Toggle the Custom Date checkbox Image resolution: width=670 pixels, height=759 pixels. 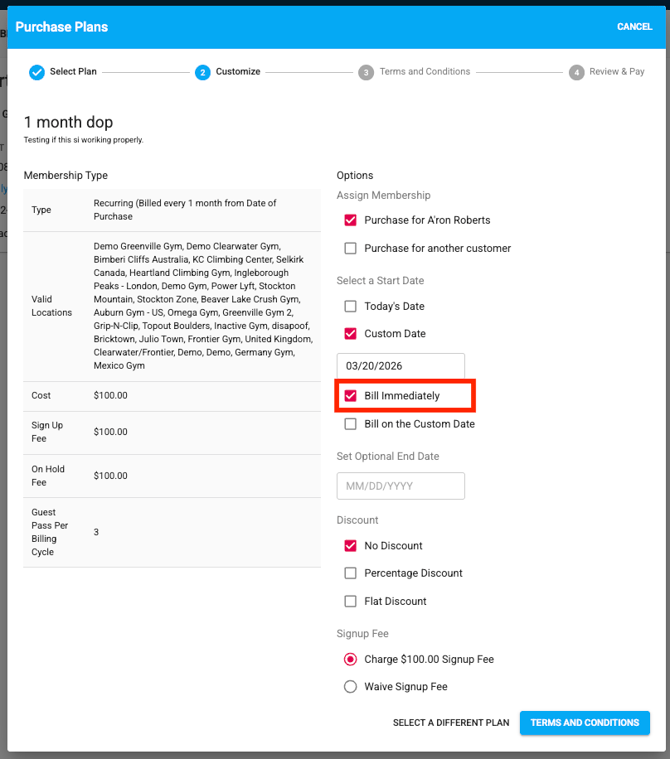pyautogui.click(x=350, y=334)
